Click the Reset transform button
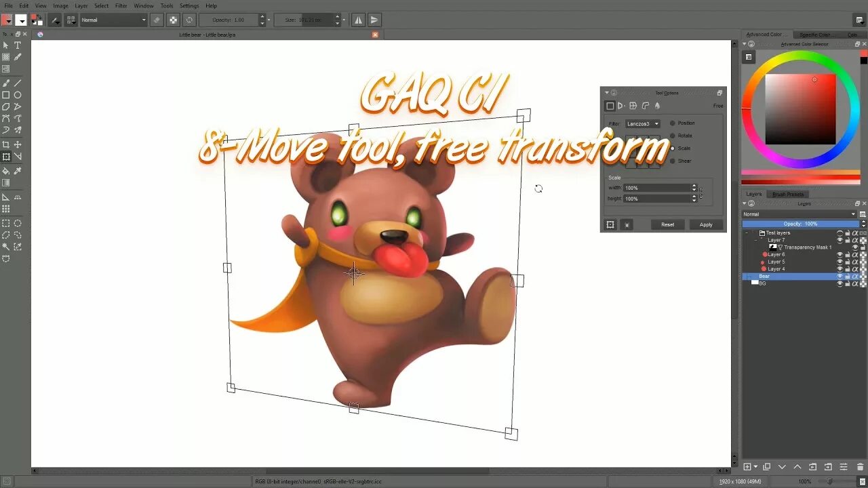This screenshot has height=488, width=868. pyautogui.click(x=668, y=224)
